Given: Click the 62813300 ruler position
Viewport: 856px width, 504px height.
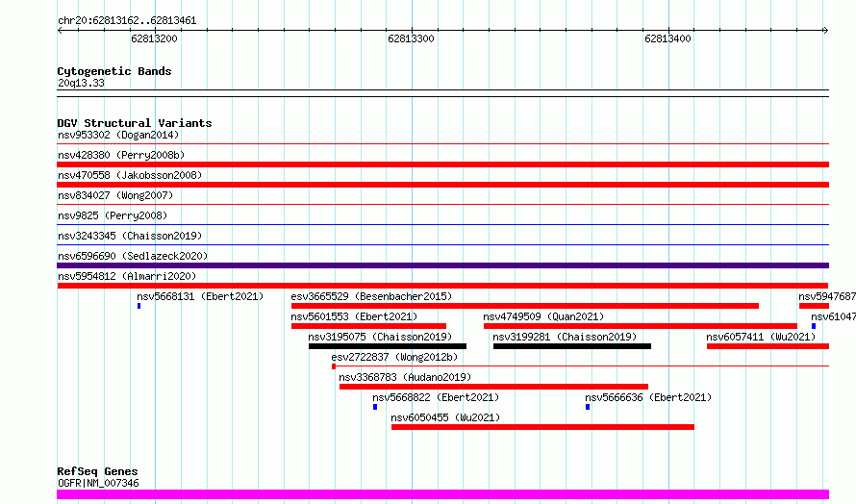Looking at the screenshot, I should point(411,38).
